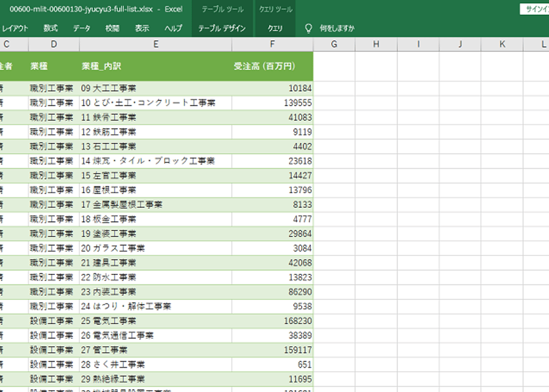
Task: Switch to the 表示 ribbon tab
Action: [142, 29]
